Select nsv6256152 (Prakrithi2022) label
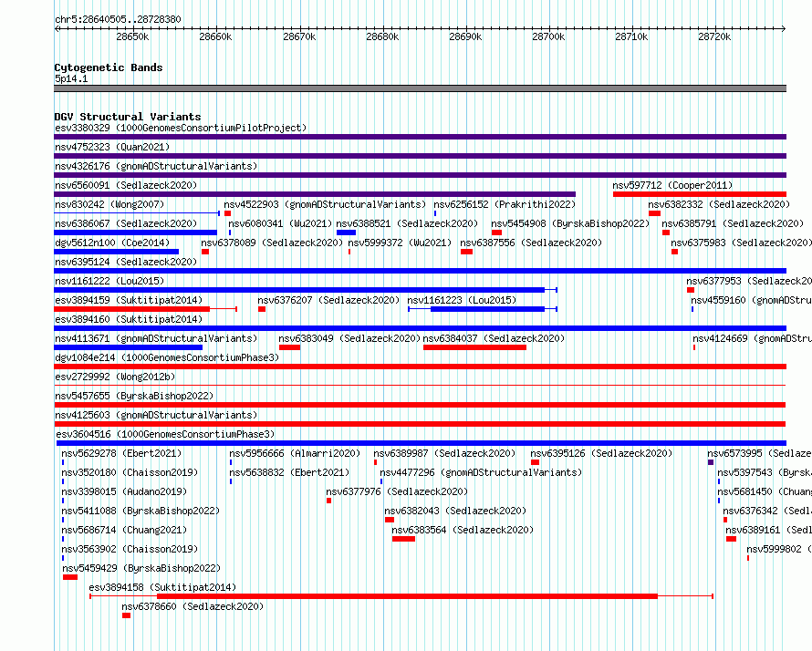The height and width of the screenshot is (651, 812). 505,204
